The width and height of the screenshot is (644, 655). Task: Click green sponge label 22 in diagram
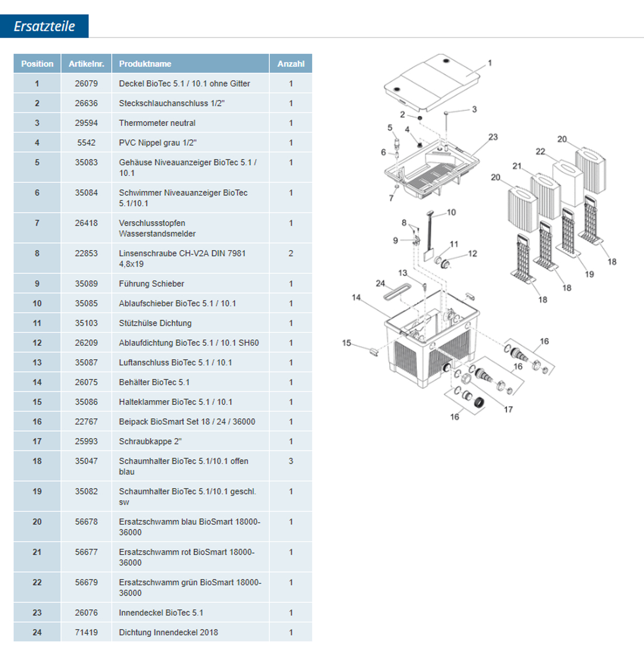pos(540,152)
